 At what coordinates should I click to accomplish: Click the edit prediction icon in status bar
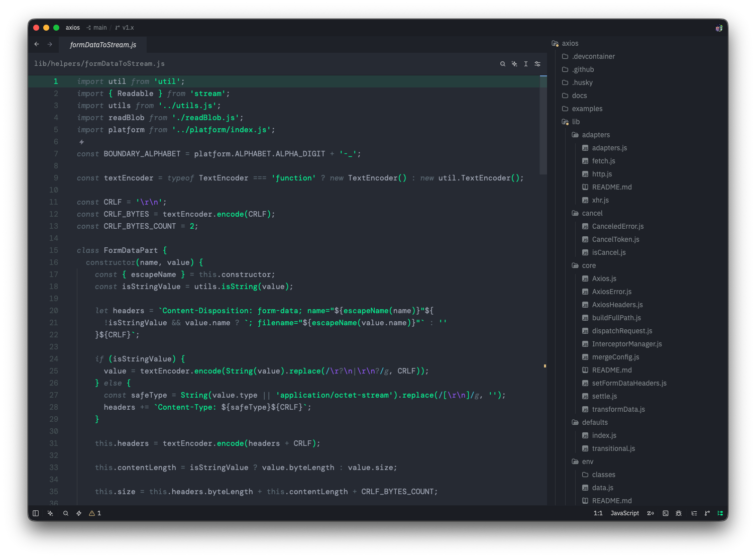pos(651,513)
